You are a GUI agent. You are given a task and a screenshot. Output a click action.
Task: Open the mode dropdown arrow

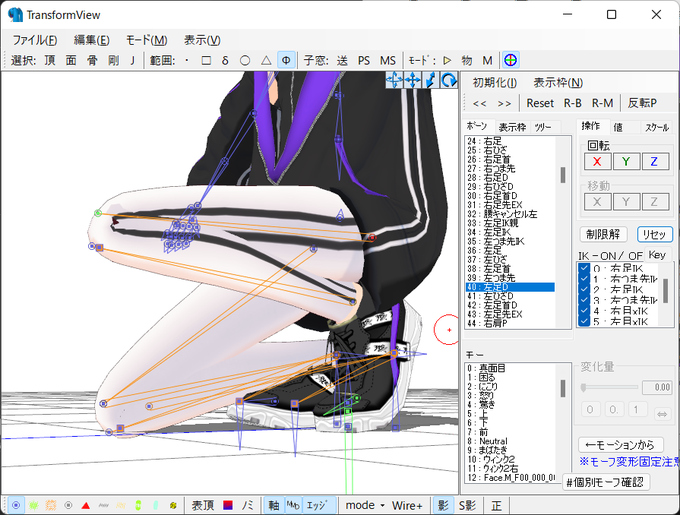point(382,505)
